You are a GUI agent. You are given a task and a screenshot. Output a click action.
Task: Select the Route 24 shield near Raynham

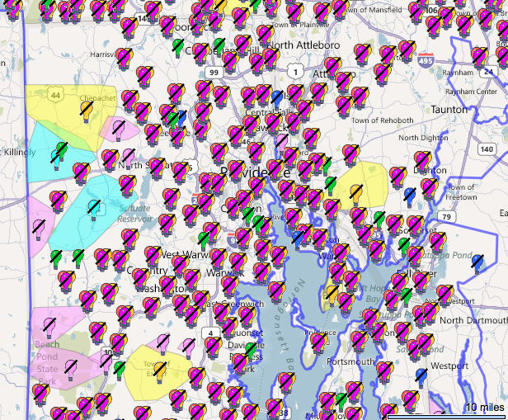[488, 71]
